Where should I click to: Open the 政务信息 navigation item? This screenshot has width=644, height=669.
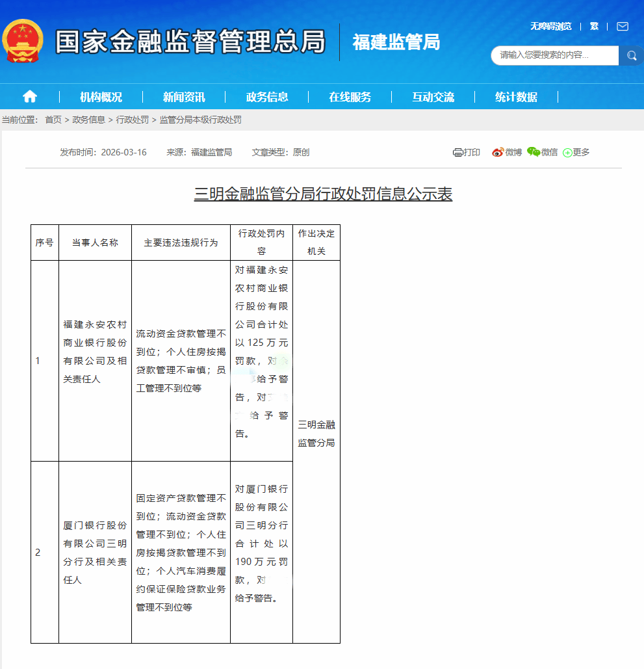[x=267, y=98]
